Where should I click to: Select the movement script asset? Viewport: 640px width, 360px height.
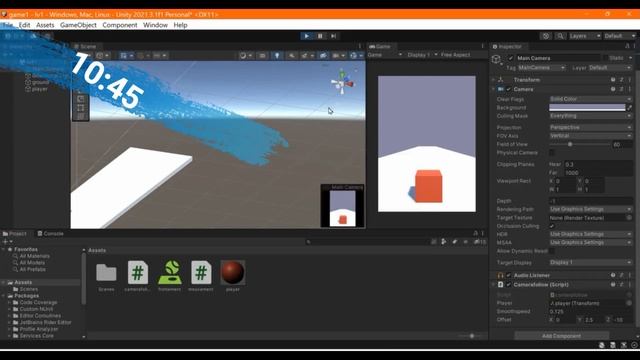tap(201, 272)
